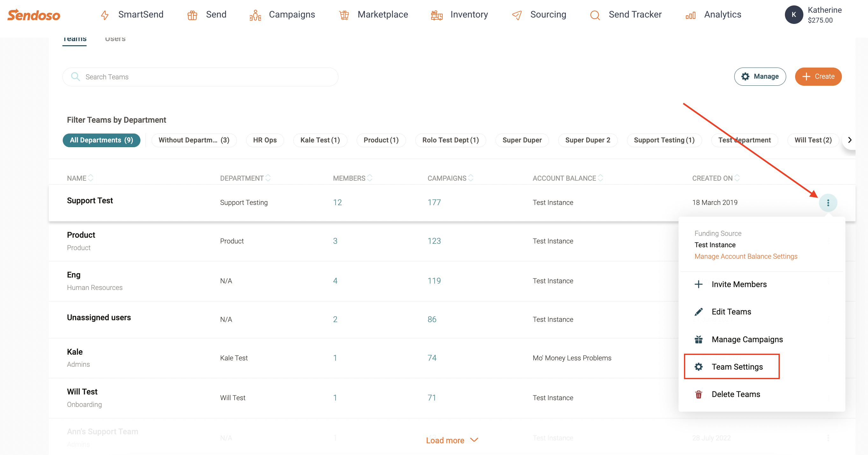
Task: Click into the Search Teams field
Action: pyautogui.click(x=201, y=77)
